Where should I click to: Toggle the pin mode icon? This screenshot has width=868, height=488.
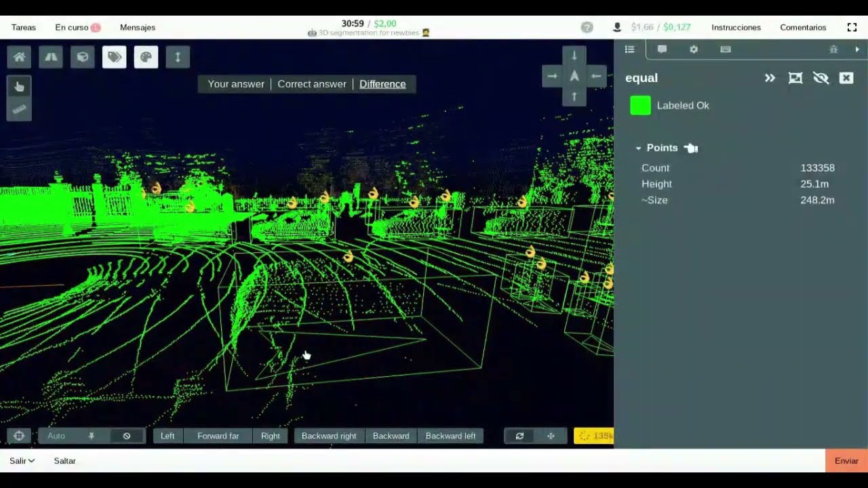coord(92,436)
